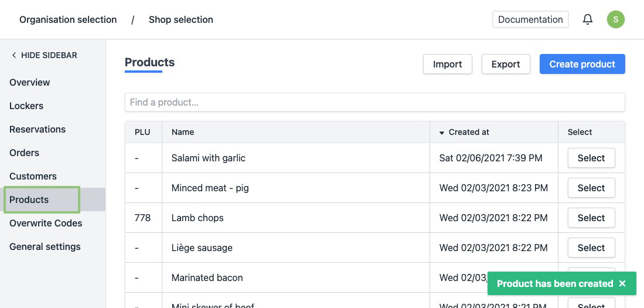Open the Documentation link

point(530,19)
